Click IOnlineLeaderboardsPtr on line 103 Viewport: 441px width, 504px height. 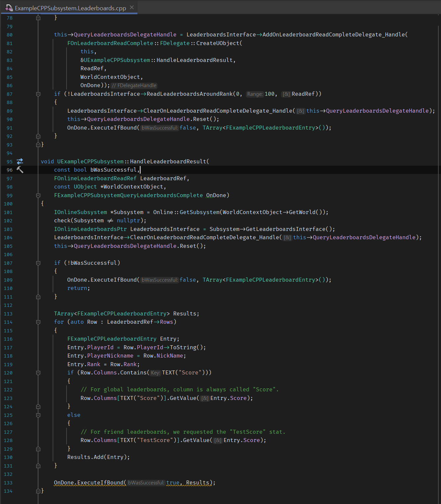(90, 229)
